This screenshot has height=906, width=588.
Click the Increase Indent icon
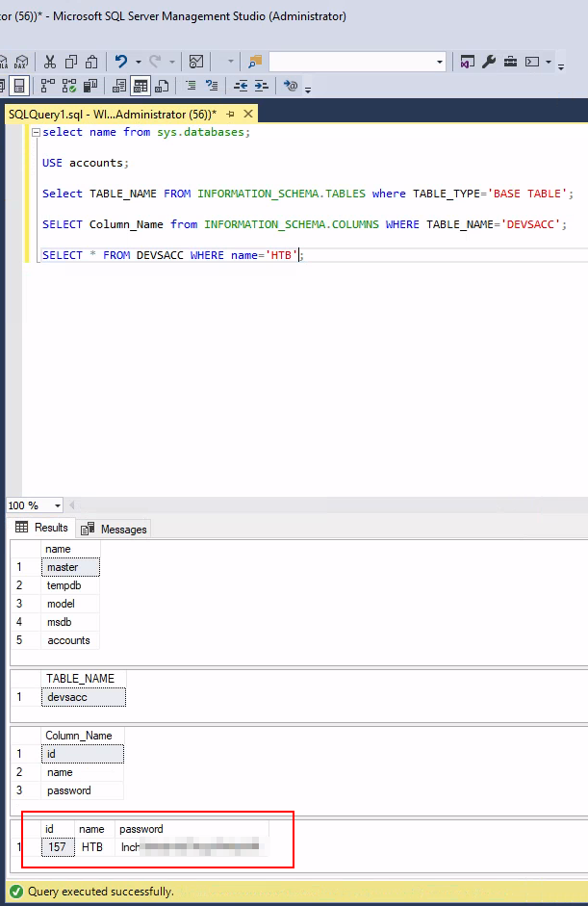(x=261, y=86)
